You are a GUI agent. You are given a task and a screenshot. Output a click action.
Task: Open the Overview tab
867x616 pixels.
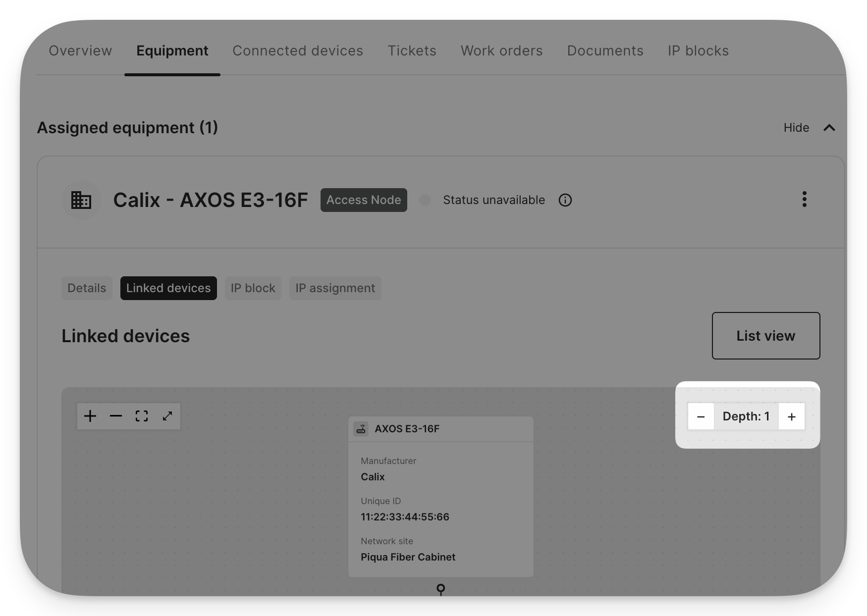click(80, 51)
